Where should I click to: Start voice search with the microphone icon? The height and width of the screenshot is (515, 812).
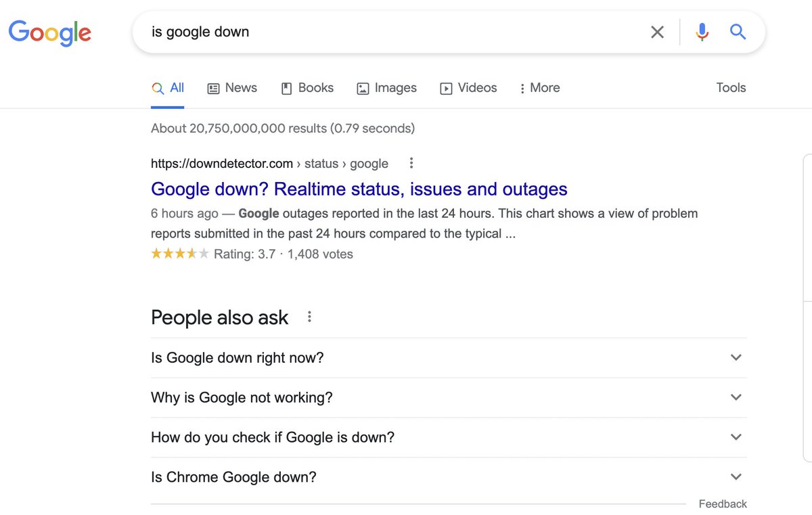[702, 32]
